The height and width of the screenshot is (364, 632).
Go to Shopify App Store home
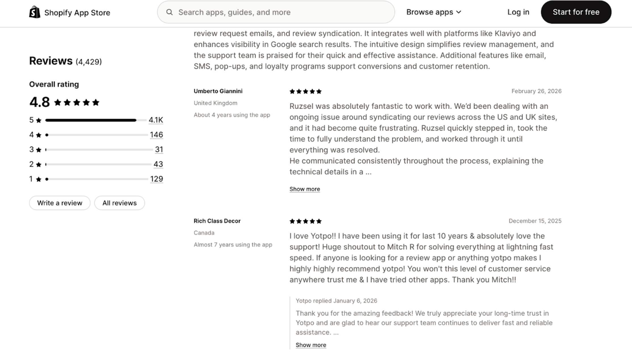(77, 13)
